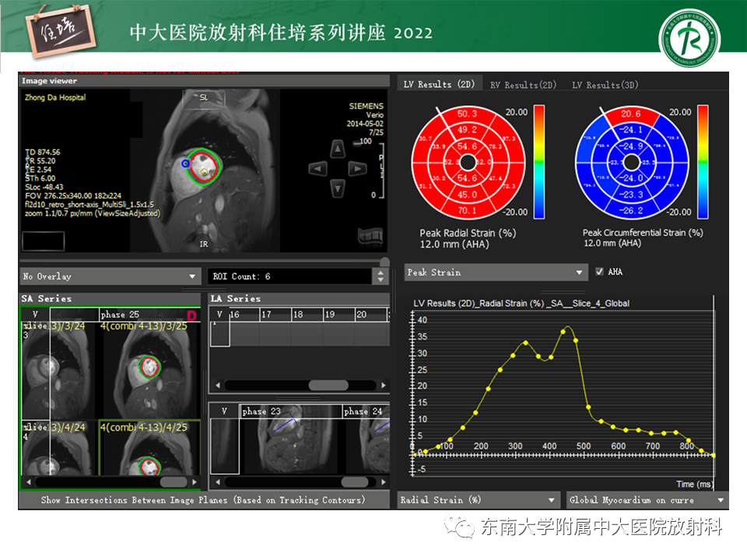This screenshot has height=560, width=747.
Task: Click the V header cell in upper LA Series
Action: coord(219,314)
